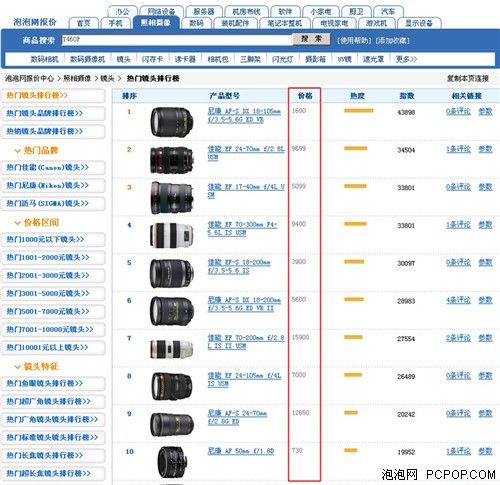
Task: Click 复制本页链接
Action: point(468,79)
